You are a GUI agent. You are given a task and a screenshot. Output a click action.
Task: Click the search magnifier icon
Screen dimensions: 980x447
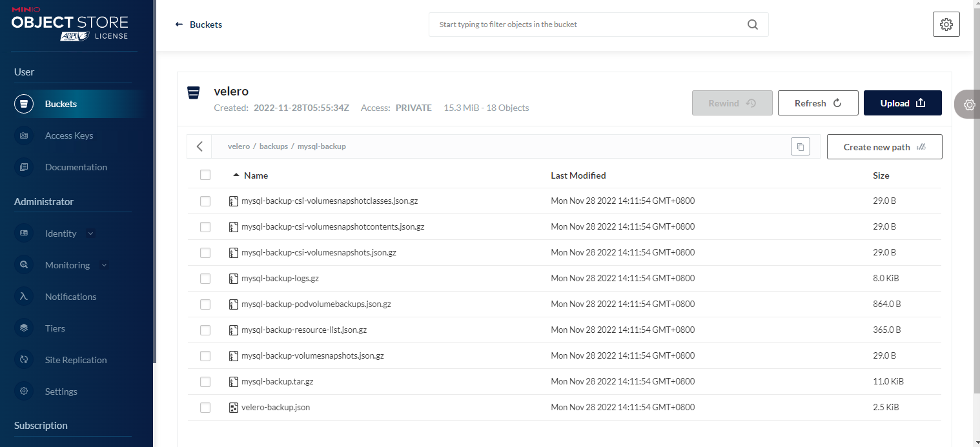pos(753,25)
